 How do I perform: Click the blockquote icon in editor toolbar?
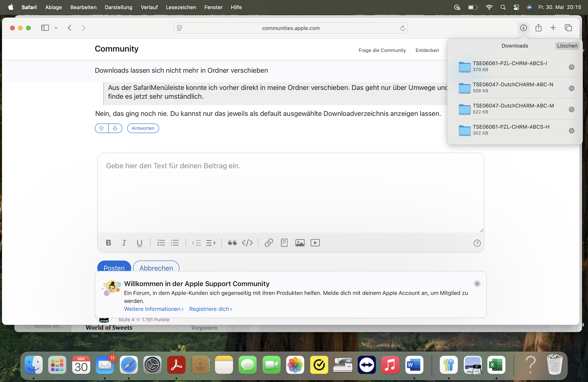pos(232,243)
